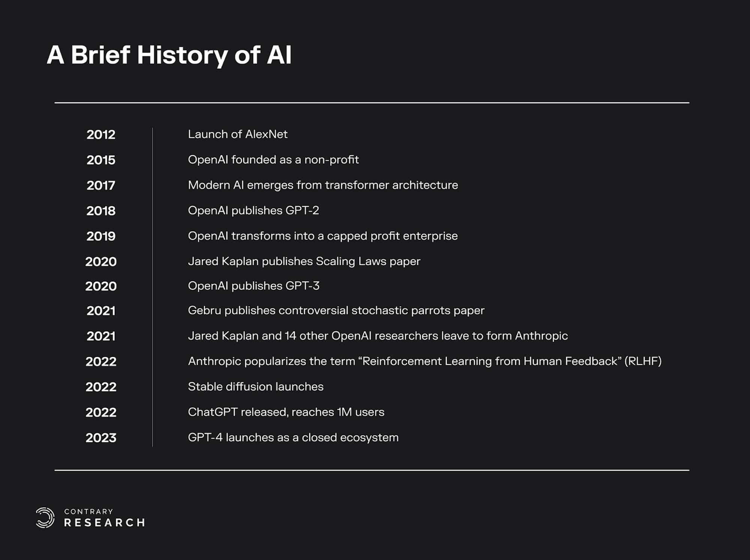The height and width of the screenshot is (560, 750).
Task: Click the Contrary Research swirl logo
Action: pos(45,518)
